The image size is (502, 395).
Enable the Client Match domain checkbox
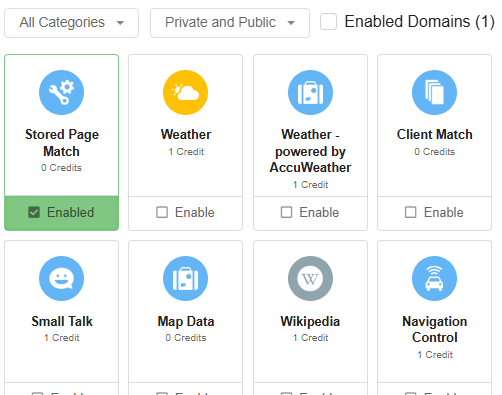411,212
